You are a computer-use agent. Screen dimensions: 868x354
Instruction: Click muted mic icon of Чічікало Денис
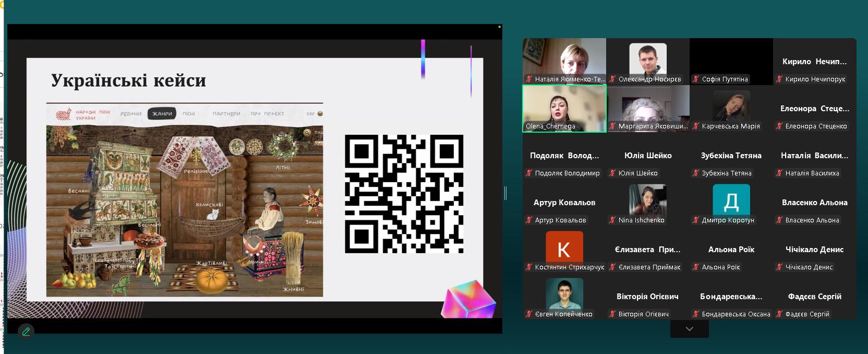click(x=779, y=267)
